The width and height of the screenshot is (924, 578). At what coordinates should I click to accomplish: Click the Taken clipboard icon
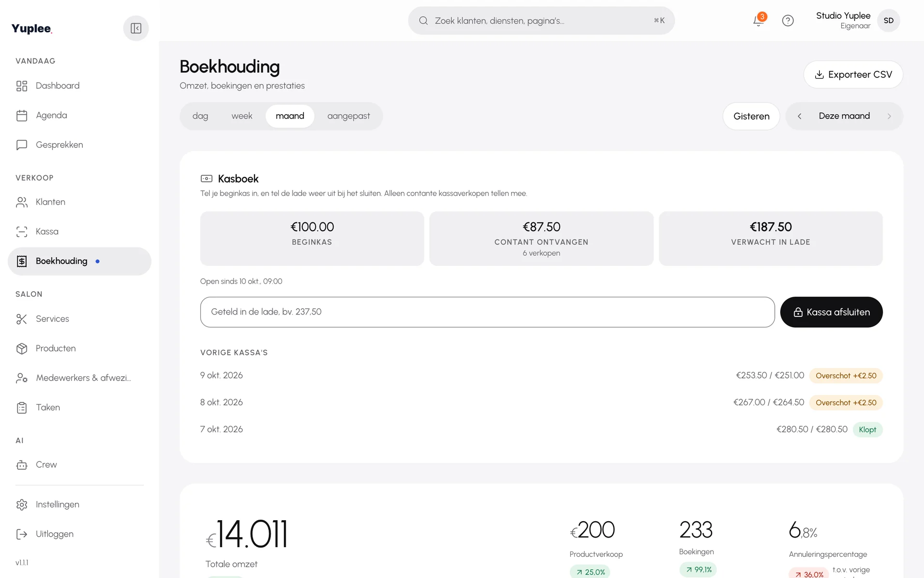[22, 407]
